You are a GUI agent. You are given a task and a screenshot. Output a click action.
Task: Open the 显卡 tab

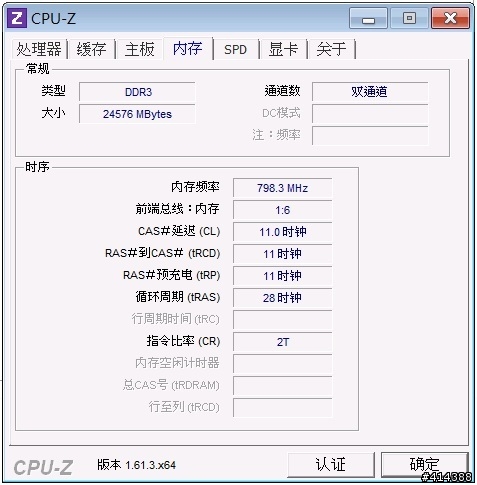click(x=283, y=49)
